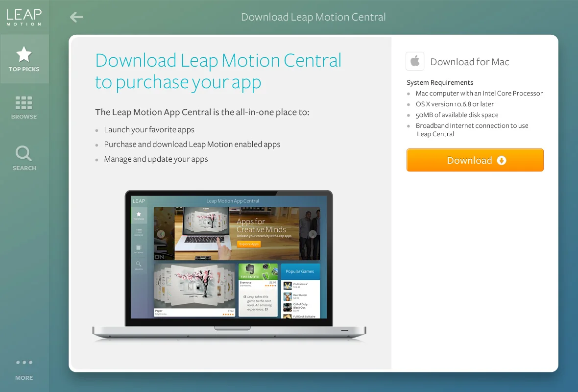
Task: Click the laptop App Central preview image
Action: 229,265
